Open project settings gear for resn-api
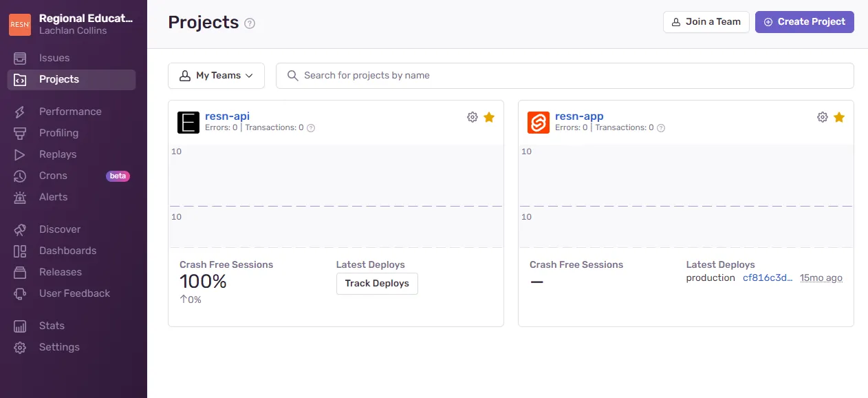This screenshot has width=868, height=398. click(473, 116)
